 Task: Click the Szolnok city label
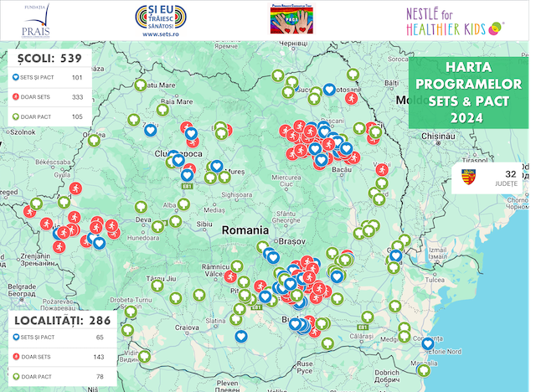23,132
